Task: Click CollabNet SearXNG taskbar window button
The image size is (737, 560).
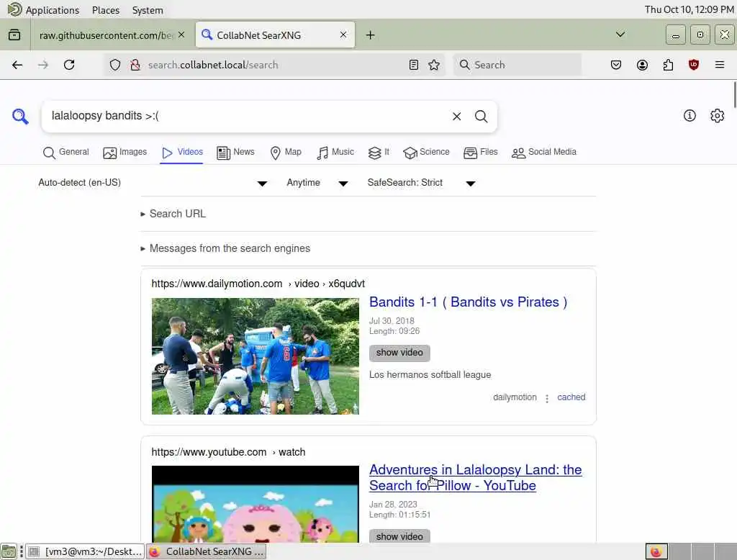Action: click(207, 551)
